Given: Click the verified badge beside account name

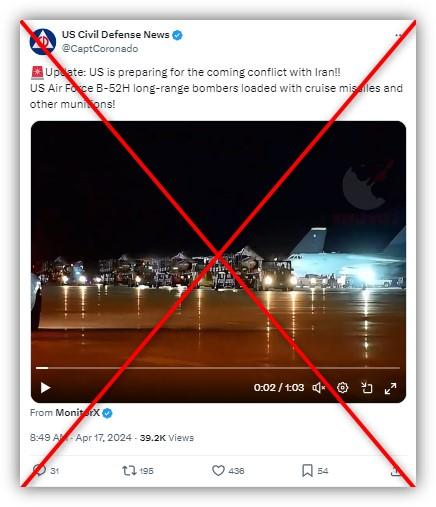Looking at the screenshot, I should pos(177,35).
